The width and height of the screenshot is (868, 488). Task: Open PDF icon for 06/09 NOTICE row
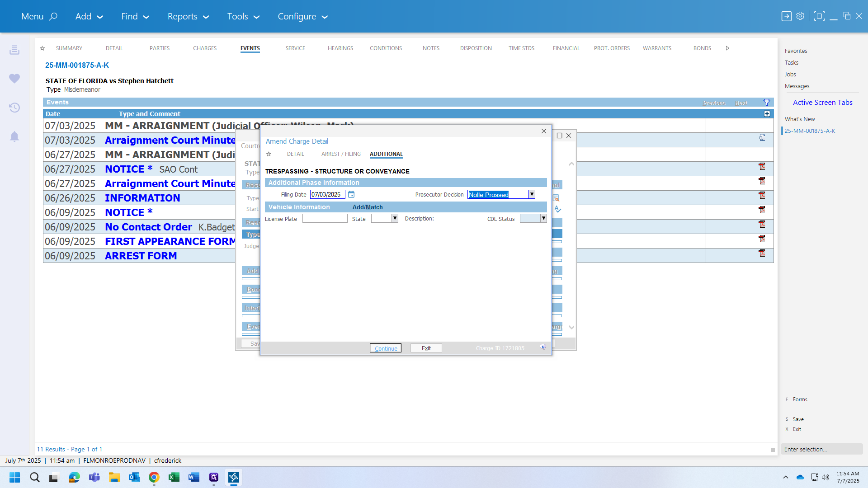pos(762,210)
